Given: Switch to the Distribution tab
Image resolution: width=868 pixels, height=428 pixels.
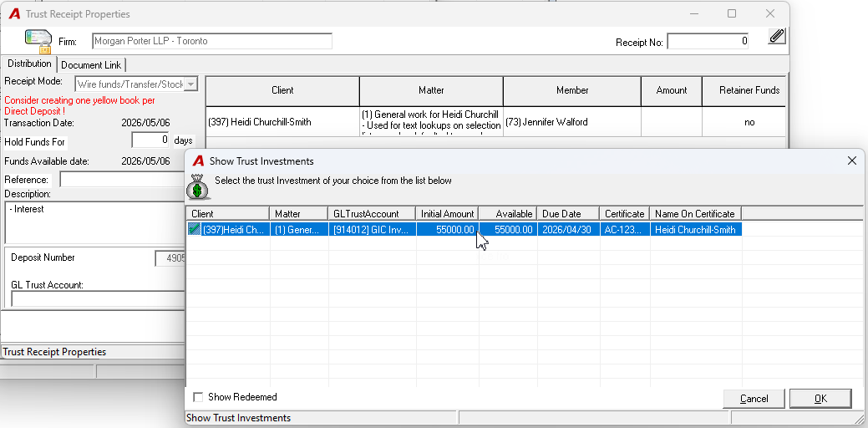Looking at the screenshot, I should [x=29, y=64].
